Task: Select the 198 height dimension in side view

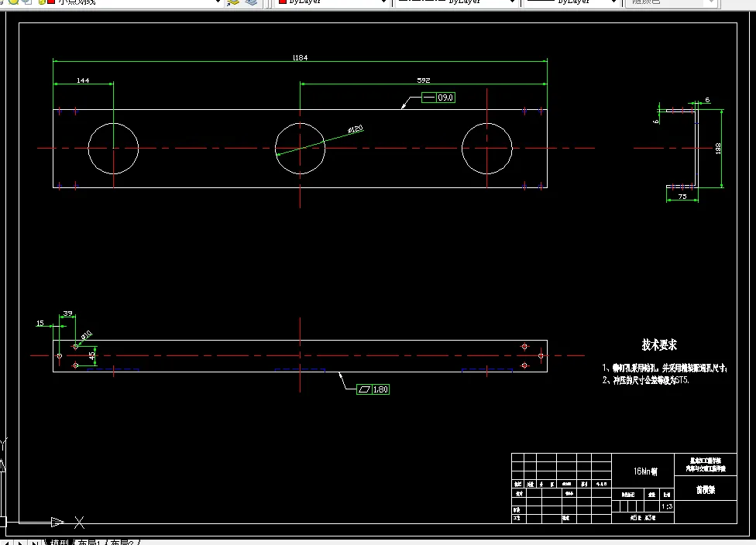Action: (x=718, y=148)
